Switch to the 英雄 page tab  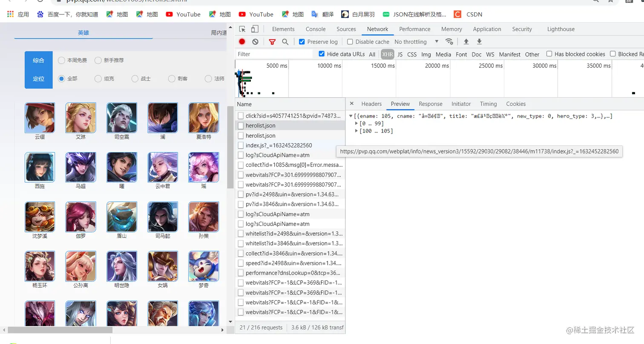pos(83,32)
